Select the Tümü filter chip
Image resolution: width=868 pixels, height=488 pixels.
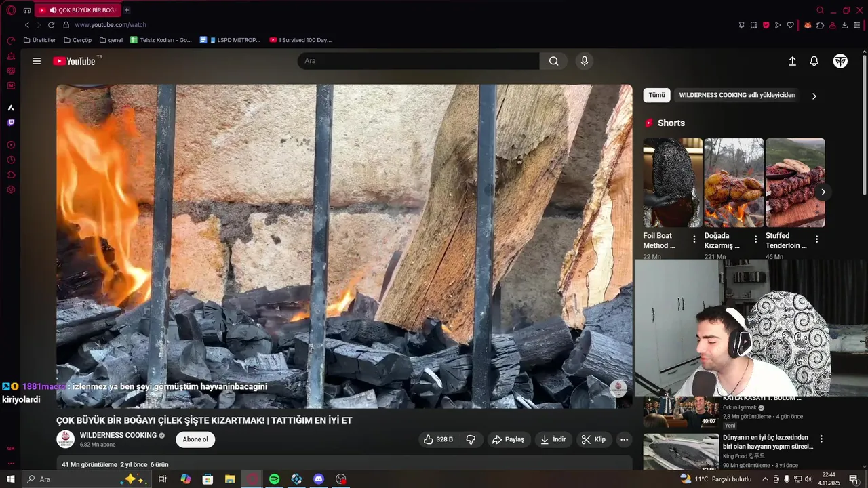(656, 96)
